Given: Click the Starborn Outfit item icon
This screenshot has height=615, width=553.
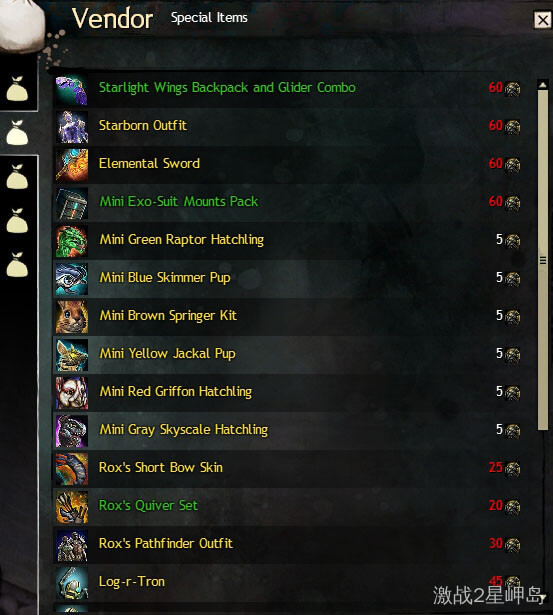Looking at the screenshot, I should click(72, 127).
